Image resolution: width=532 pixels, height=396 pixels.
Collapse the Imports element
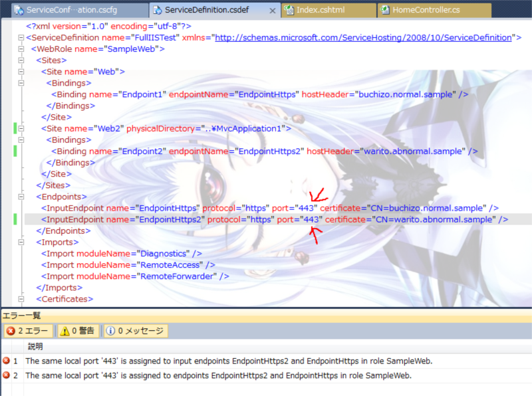pyautogui.click(x=21, y=242)
